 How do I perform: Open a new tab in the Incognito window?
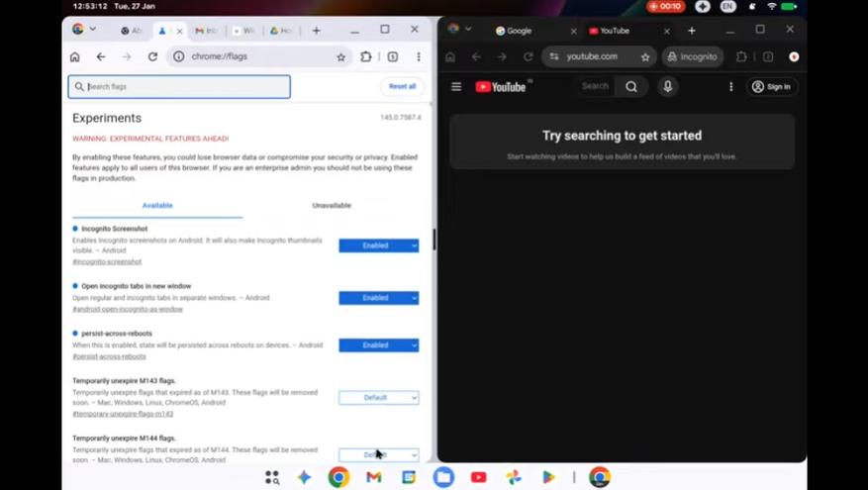tap(692, 31)
